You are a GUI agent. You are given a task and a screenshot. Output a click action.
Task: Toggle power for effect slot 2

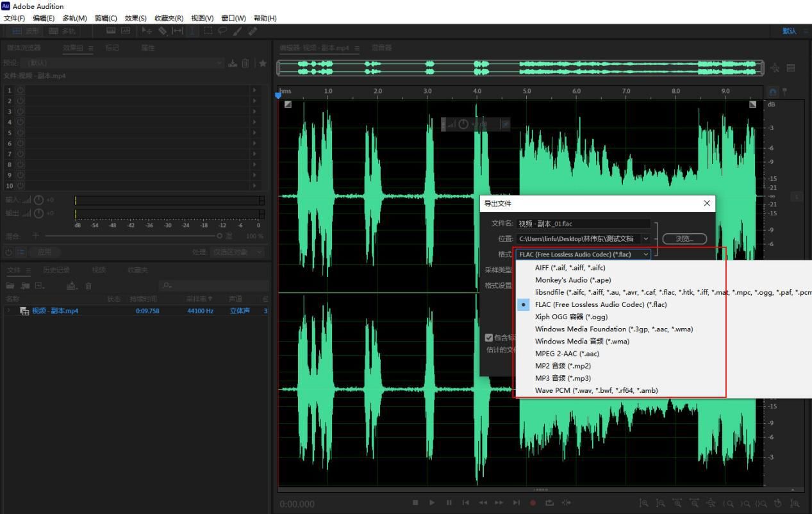[20, 101]
